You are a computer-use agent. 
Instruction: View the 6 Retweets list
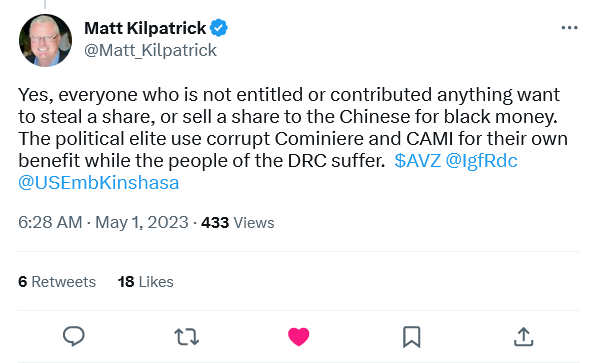(x=57, y=282)
